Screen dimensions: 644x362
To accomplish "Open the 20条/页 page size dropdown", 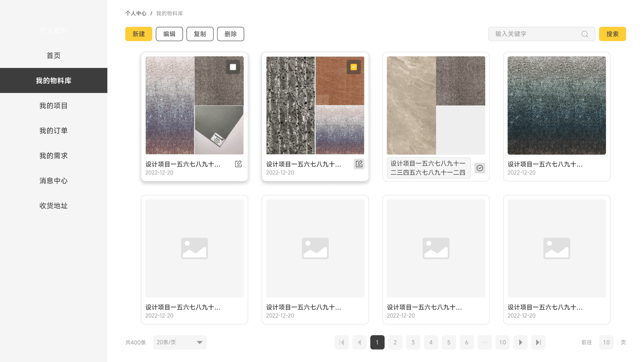I will click(180, 342).
